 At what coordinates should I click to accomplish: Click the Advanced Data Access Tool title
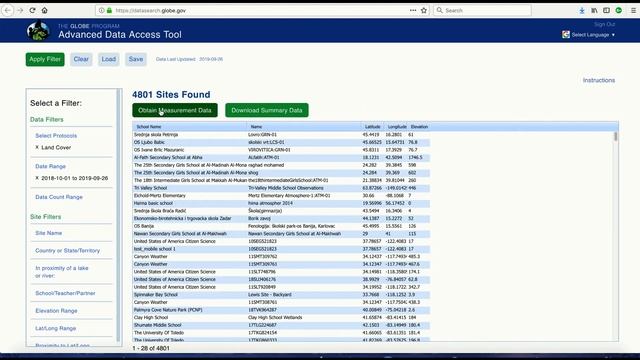(120, 35)
